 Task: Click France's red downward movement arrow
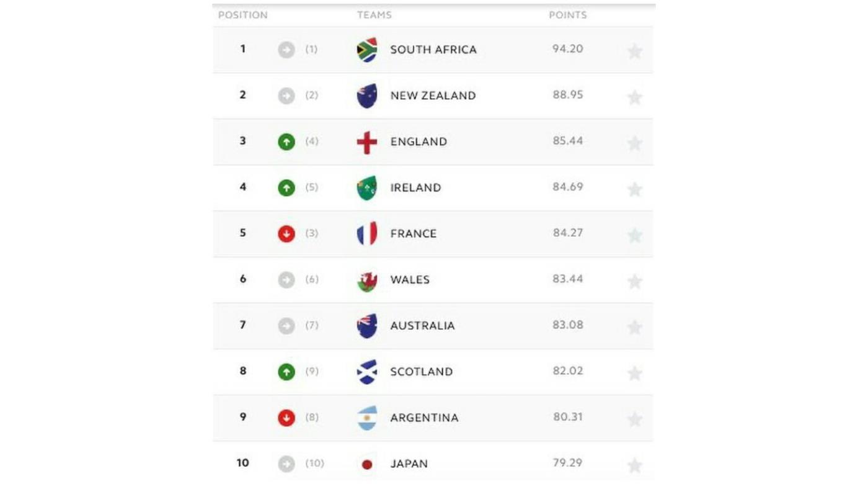[286, 233]
